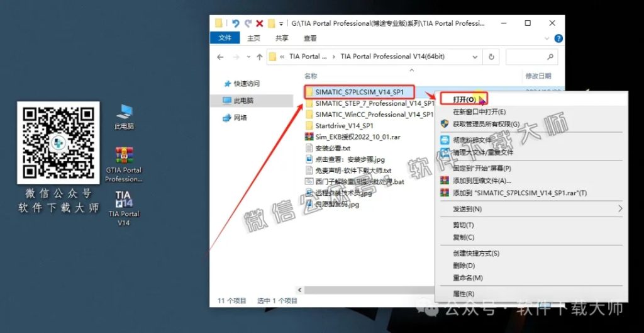Click 此电脑 desktop icon

(x=124, y=116)
